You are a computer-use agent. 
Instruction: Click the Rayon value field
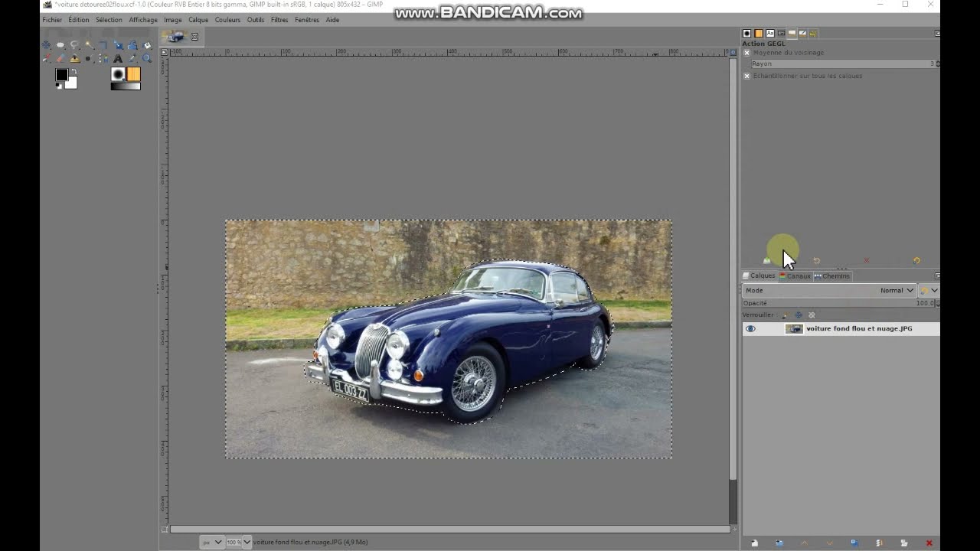[844, 64]
